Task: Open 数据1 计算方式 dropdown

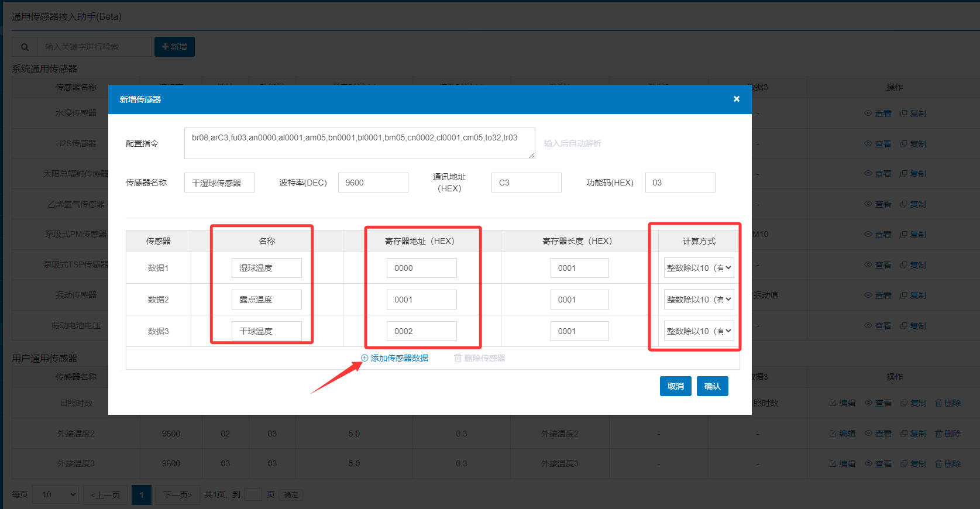Action: click(699, 268)
